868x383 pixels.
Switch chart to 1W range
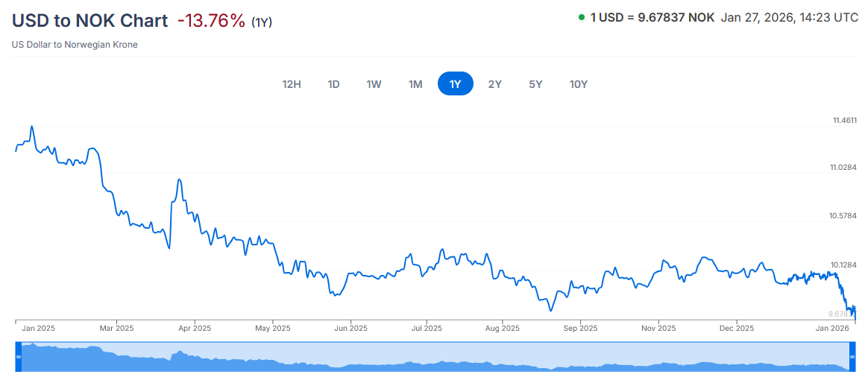(x=374, y=84)
